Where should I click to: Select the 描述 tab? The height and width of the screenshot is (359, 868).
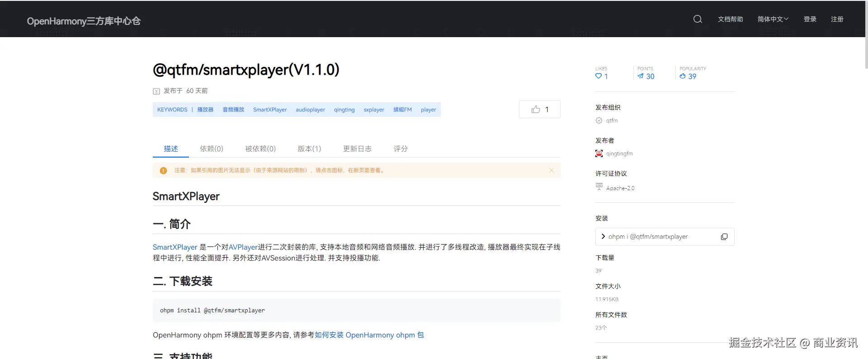[171, 148]
